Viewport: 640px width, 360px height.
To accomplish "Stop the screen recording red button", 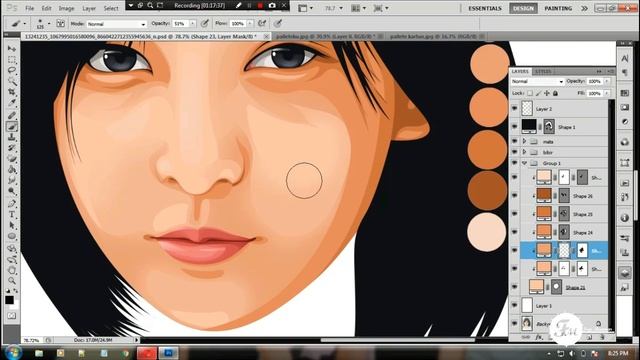I will point(260,6).
